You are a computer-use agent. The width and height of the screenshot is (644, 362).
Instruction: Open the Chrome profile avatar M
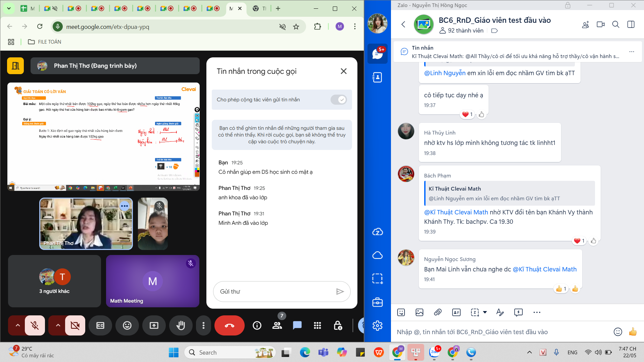pos(340,27)
